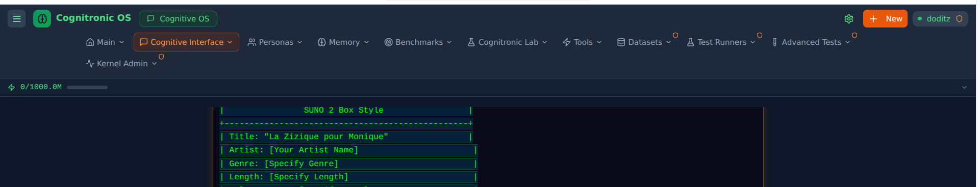Open the hamburger sidebar menu

tap(16, 19)
